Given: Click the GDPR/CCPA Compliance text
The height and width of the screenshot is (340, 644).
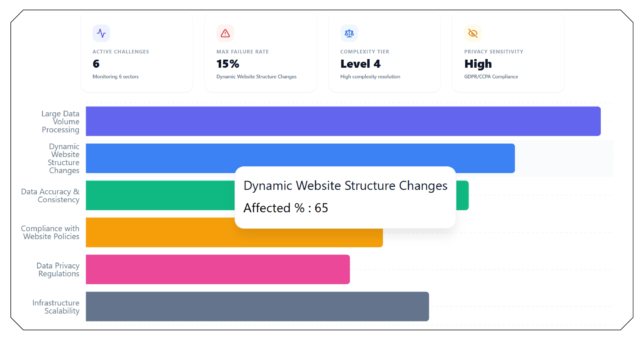Looking at the screenshot, I should point(491,77).
